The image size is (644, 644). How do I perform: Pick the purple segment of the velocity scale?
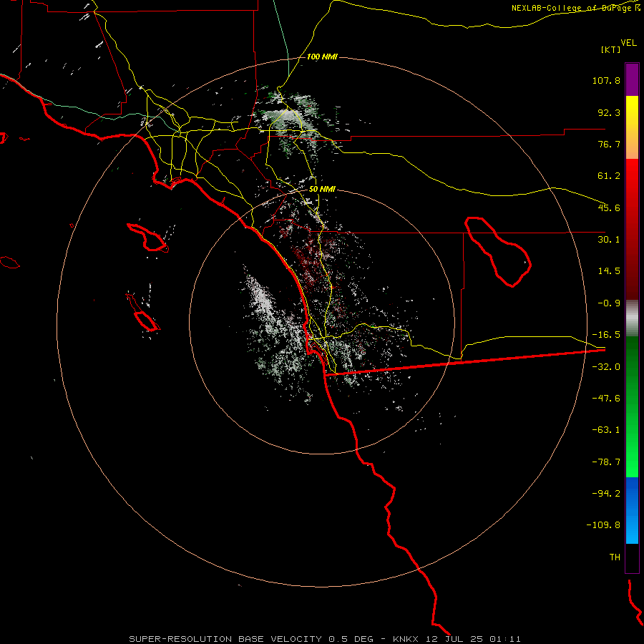pyautogui.click(x=632, y=79)
